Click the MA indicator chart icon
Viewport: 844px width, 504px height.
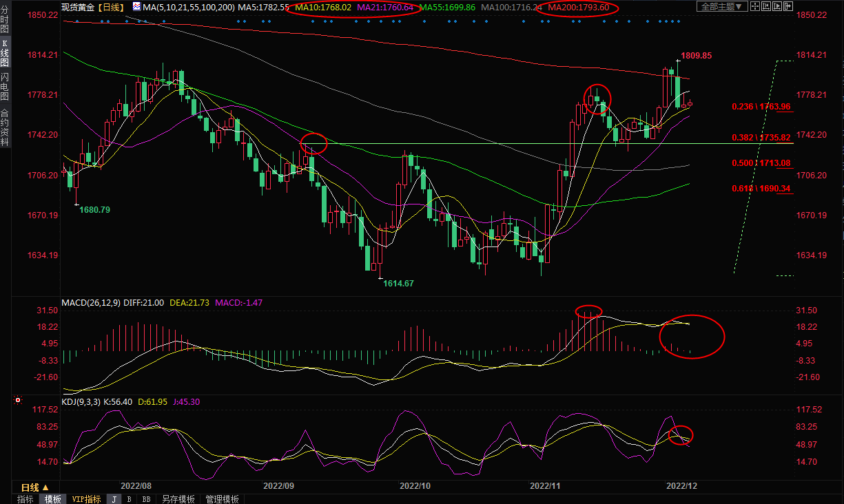[135, 7]
